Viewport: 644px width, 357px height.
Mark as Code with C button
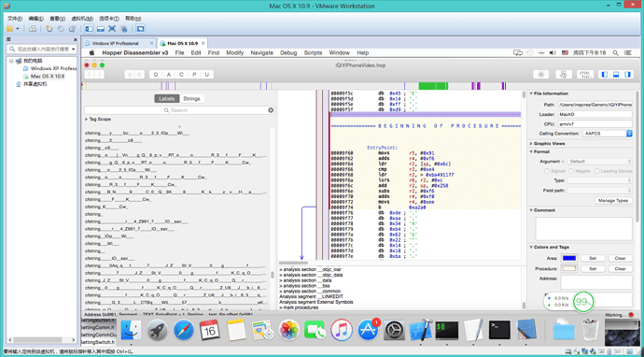pyautogui.click(x=182, y=75)
